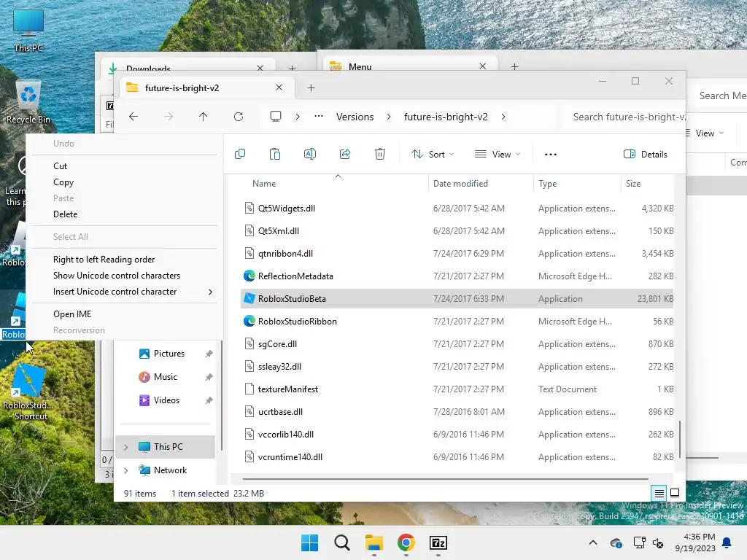Expand the chevron after Versions breadcrumb
Image resolution: width=747 pixels, height=560 pixels.
coord(389,117)
